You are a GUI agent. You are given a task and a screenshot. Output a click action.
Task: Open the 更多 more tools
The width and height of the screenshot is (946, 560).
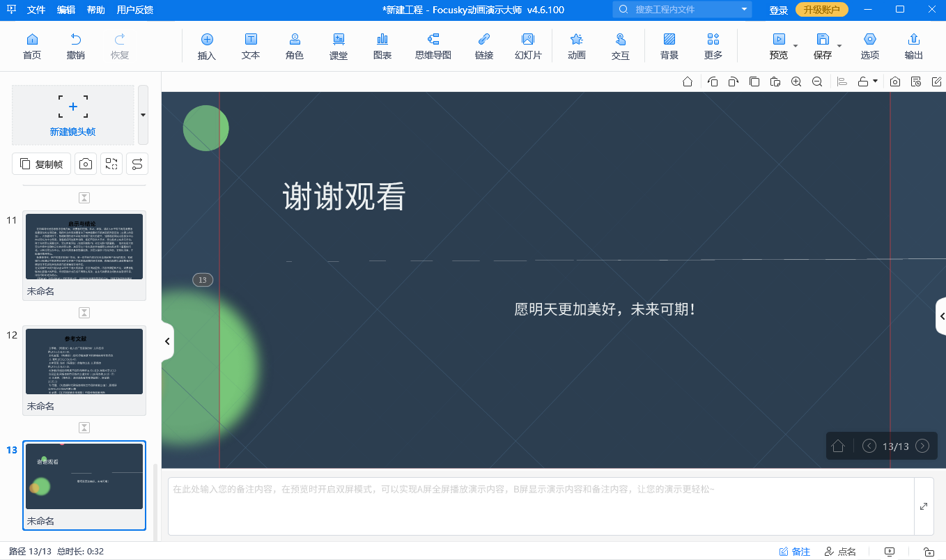coord(713,47)
